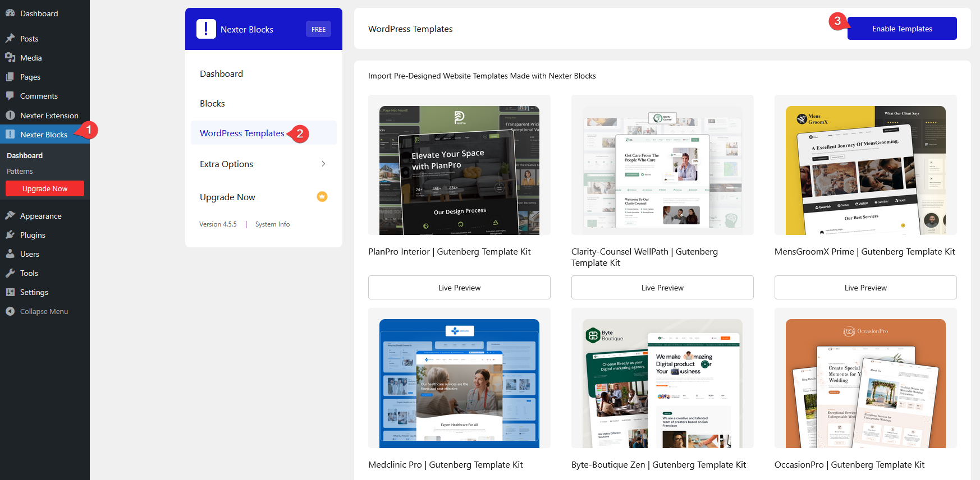980x480 pixels.
Task: Open the Posts menu
Action: [x=45, y=39]
